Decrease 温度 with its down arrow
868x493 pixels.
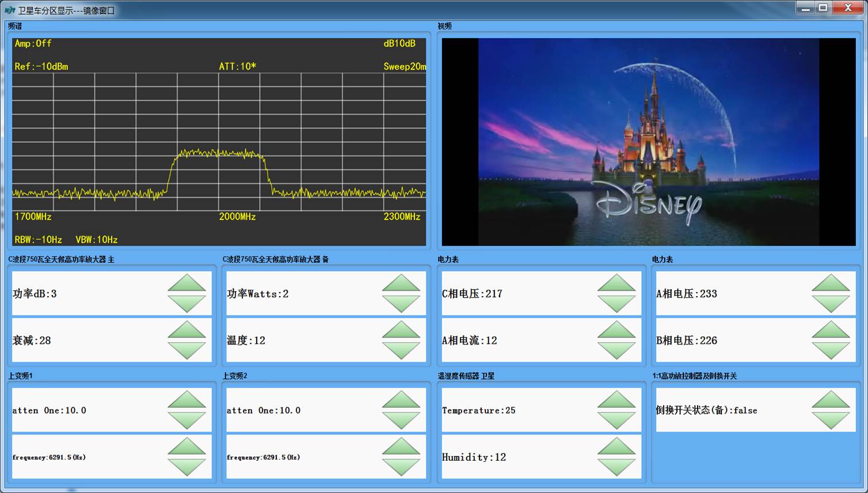[x=401, y=351]
